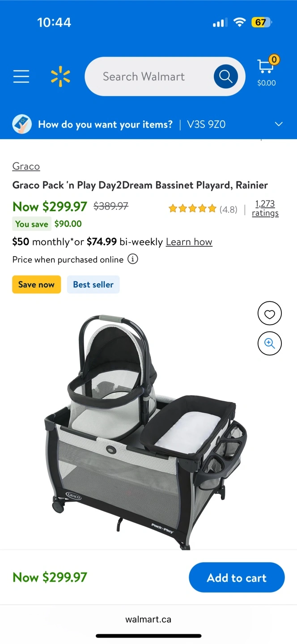297x644 pixels.
Task: Open the Learn how financing link
Action: 189,242
